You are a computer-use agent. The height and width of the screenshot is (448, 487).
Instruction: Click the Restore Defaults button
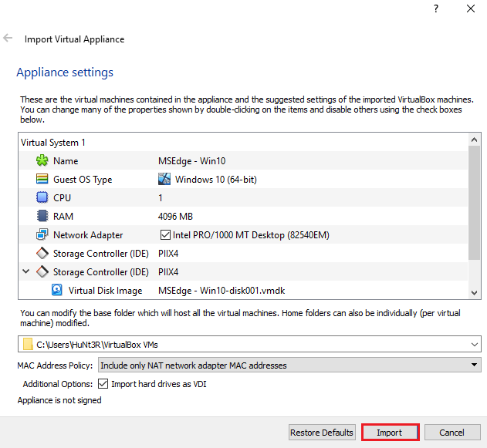[x=322, y=432]
